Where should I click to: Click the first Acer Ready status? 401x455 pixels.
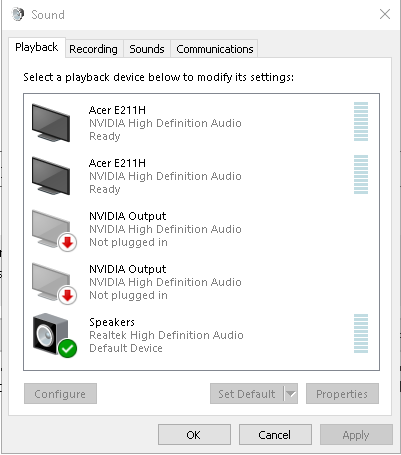(x=105, y=136)
